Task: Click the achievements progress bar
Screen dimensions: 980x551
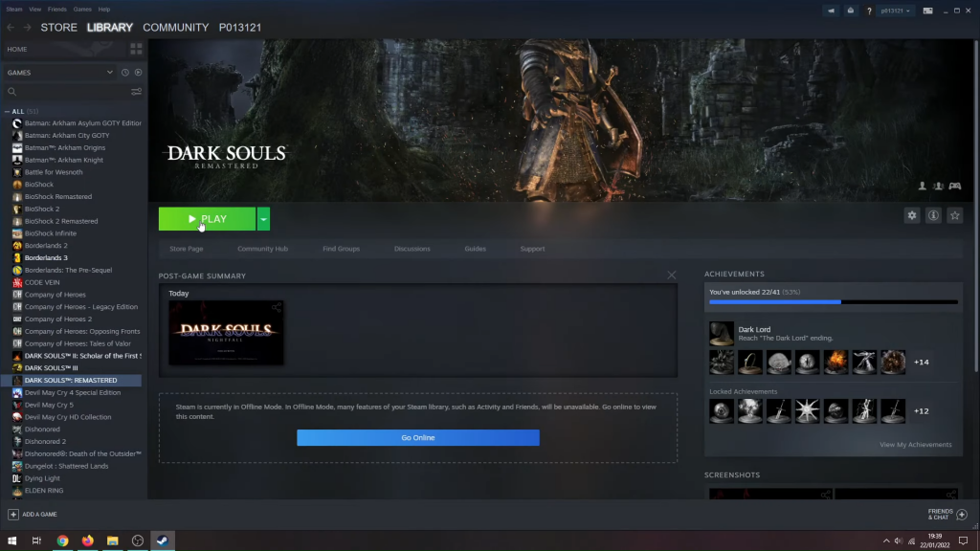Action: point(834,302)
